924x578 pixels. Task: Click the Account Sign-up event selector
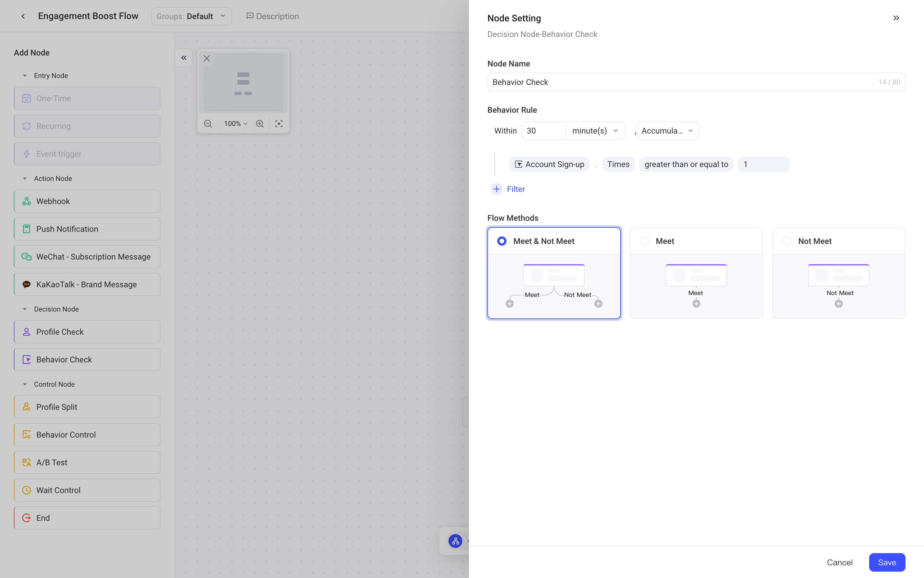click(549, 164)
